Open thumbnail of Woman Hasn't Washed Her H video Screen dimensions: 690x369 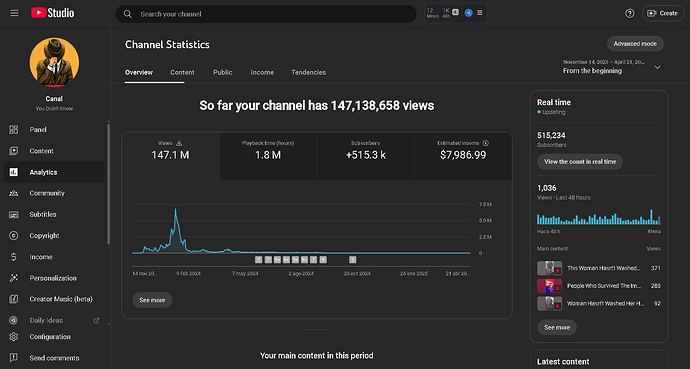[x=549, y=303]
